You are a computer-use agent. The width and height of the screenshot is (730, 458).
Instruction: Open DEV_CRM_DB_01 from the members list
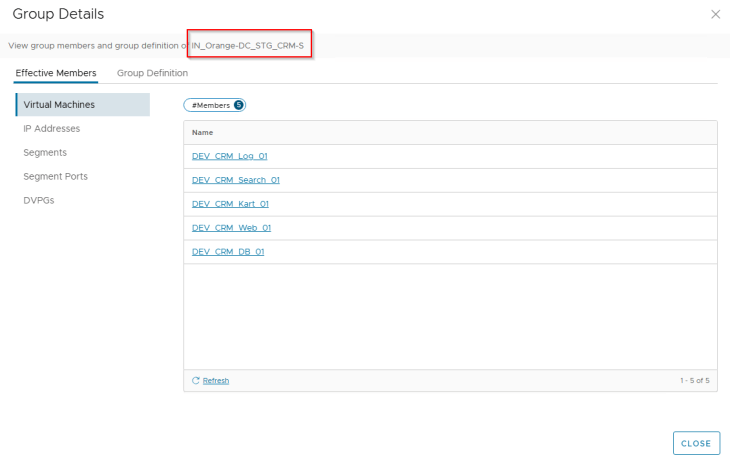[228, 252]
